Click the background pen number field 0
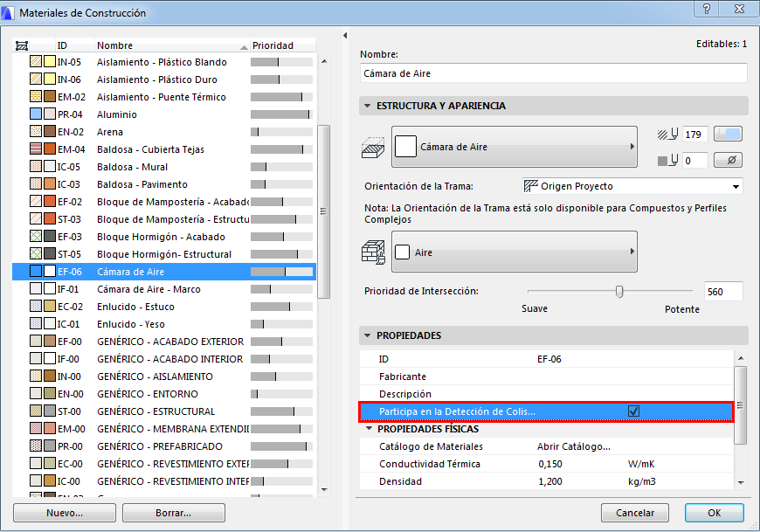The width and height of the screenshot is (760, 532). (x=695, y=161)
